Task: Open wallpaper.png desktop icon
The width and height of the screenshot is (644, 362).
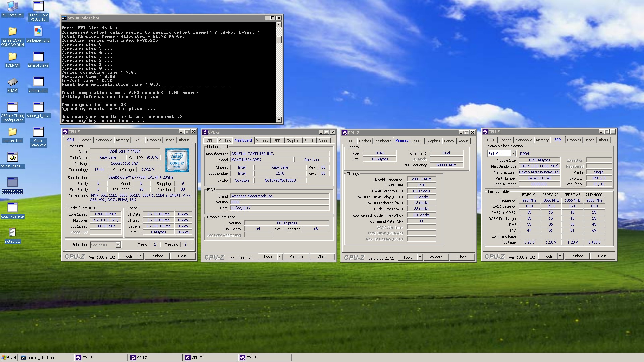Action: point(38,34)
